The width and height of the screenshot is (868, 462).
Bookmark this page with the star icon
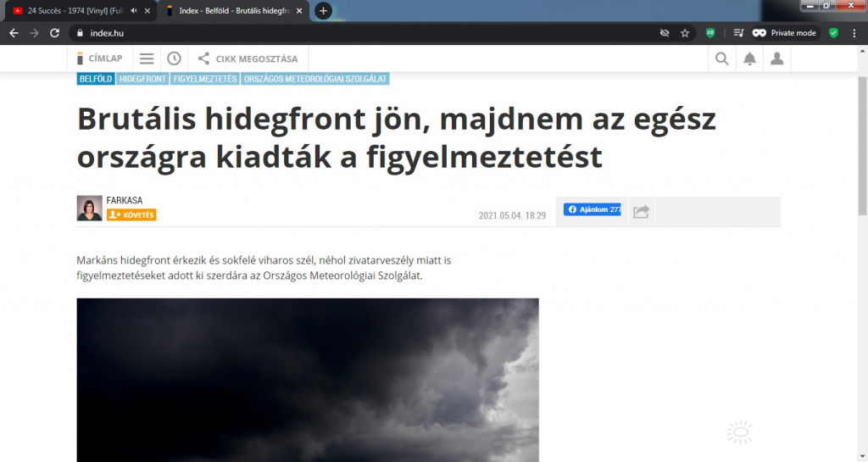pos(685,33)
